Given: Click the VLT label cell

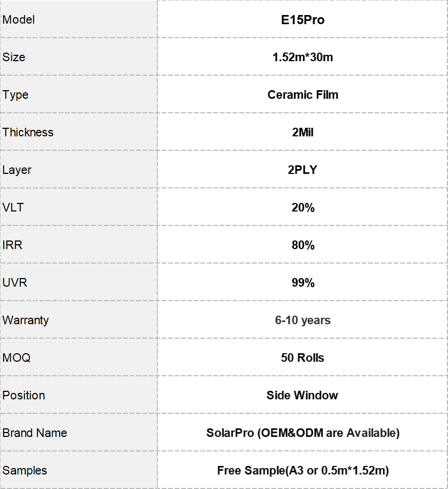Looking at the screenshot, I should [x=78, y=207].
